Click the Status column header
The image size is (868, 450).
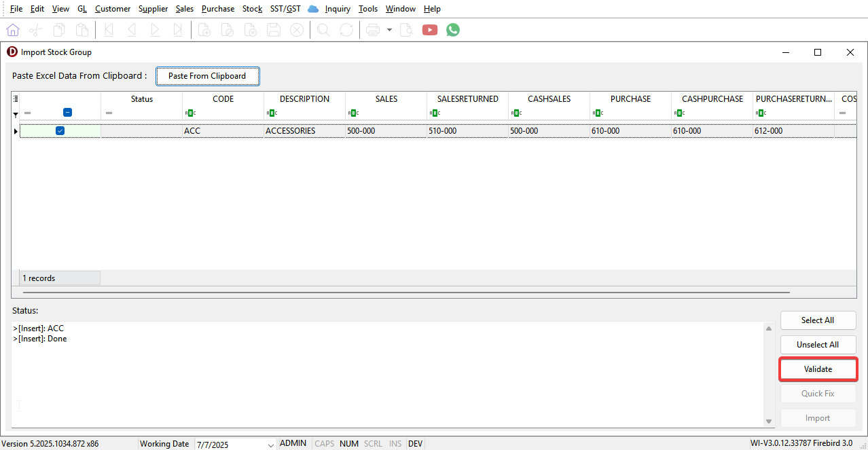pos(142,99)
